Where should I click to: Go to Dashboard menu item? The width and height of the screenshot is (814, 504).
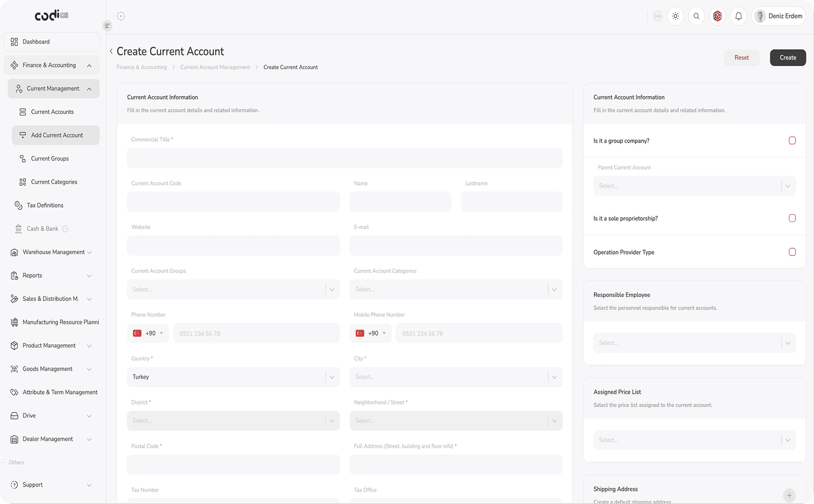51,42
